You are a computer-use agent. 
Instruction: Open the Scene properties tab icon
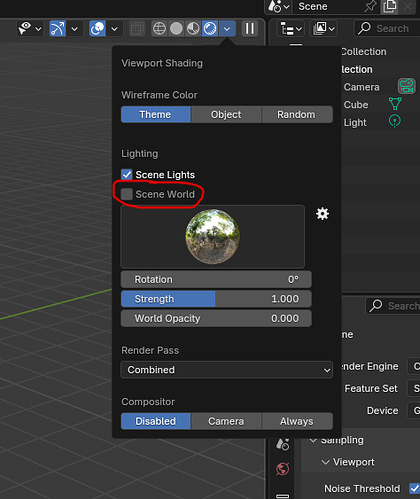click(x=283, y=444)
